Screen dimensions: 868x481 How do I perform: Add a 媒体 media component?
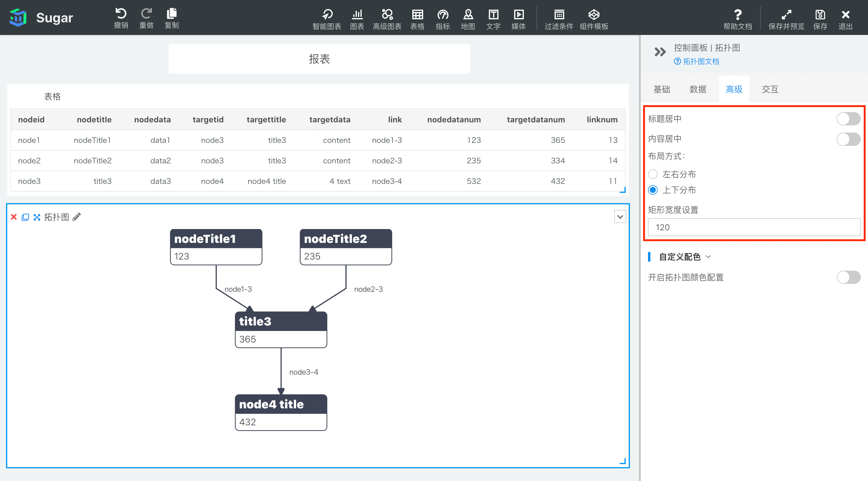click(x=519, y=19)
